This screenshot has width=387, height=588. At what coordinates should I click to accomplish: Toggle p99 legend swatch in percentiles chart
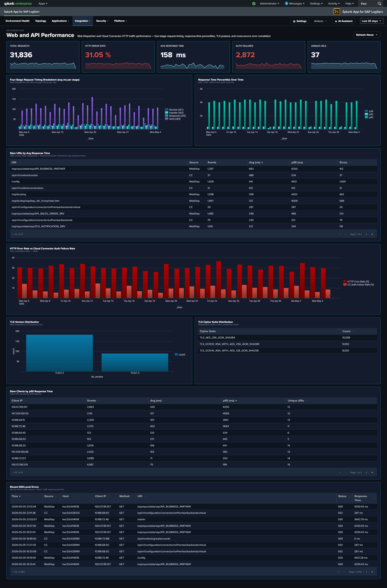pyautogui.click(x=366, y=117)
